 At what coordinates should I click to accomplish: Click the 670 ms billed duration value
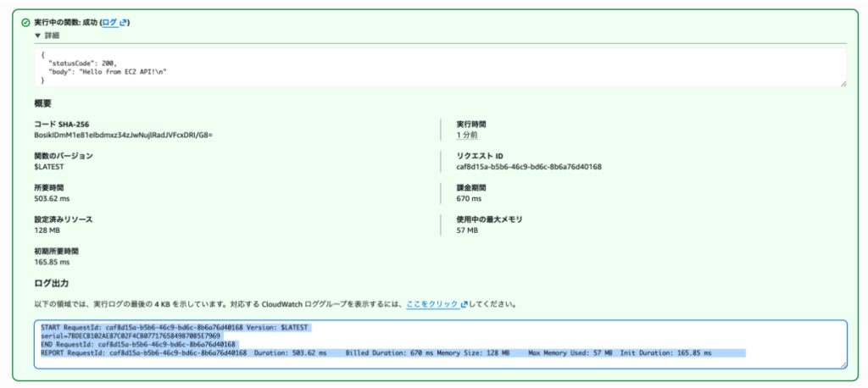coord(469,198)
